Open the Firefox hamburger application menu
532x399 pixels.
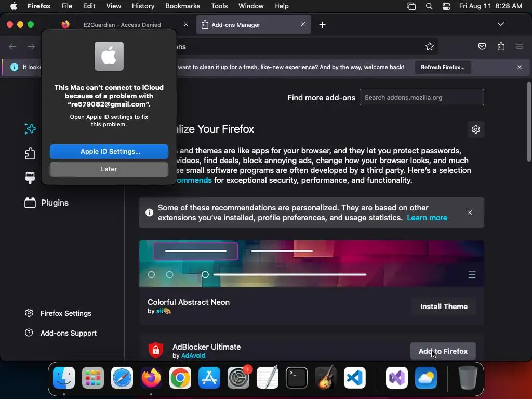click(520, 46)
